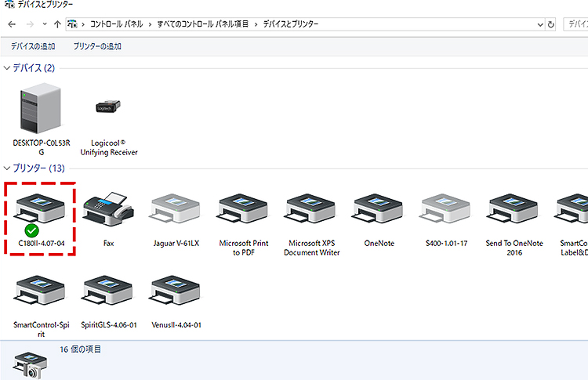
Task: Open the address bar history dropdown
Action: coord(539,24)
